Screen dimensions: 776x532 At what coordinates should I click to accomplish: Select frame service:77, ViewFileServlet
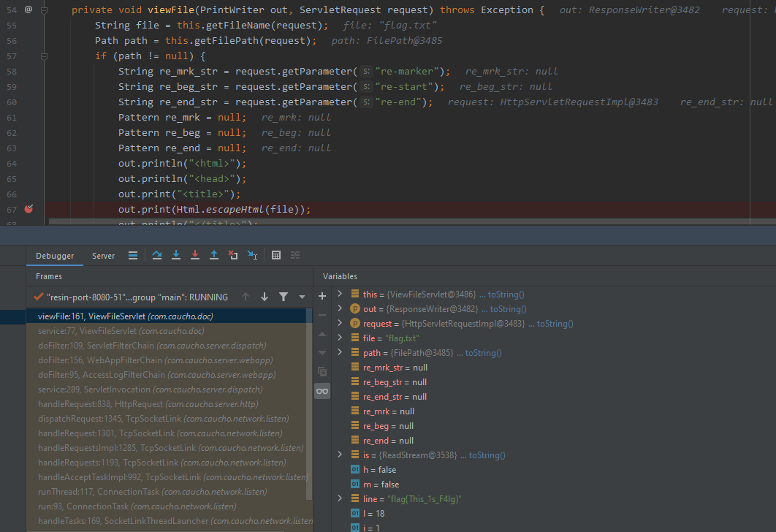pyautogui.click(x=167, y=330)
